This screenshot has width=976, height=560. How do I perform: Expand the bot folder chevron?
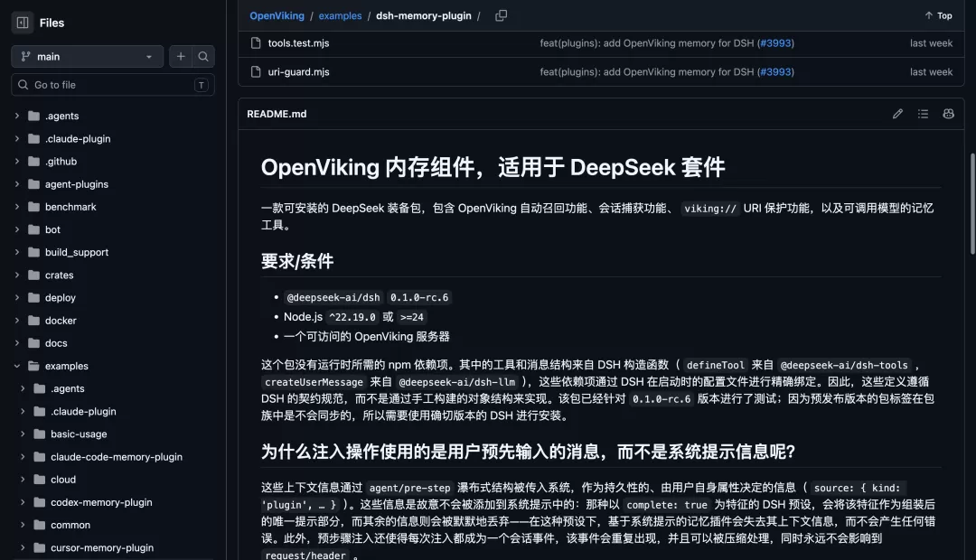[x=17, y=229]
